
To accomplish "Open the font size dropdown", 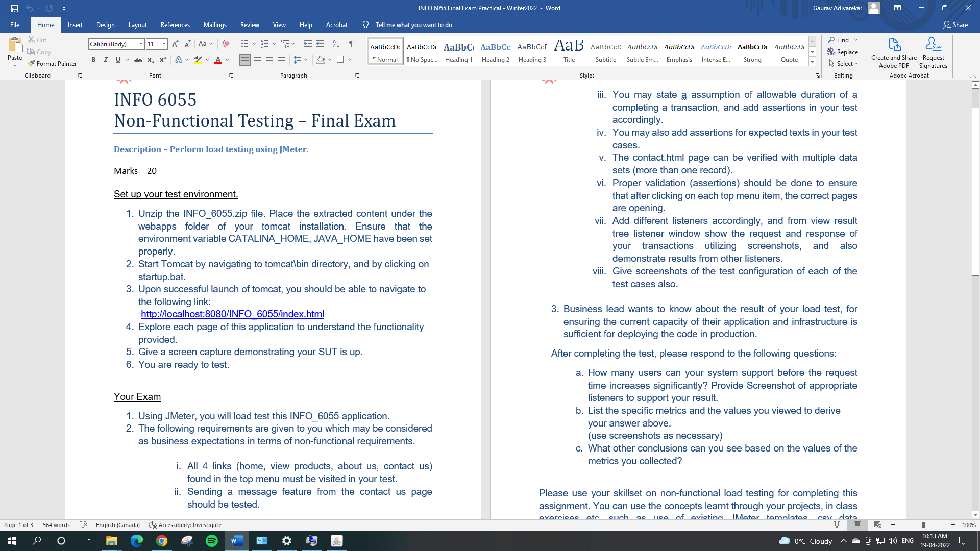I will (x=163, y=44).
